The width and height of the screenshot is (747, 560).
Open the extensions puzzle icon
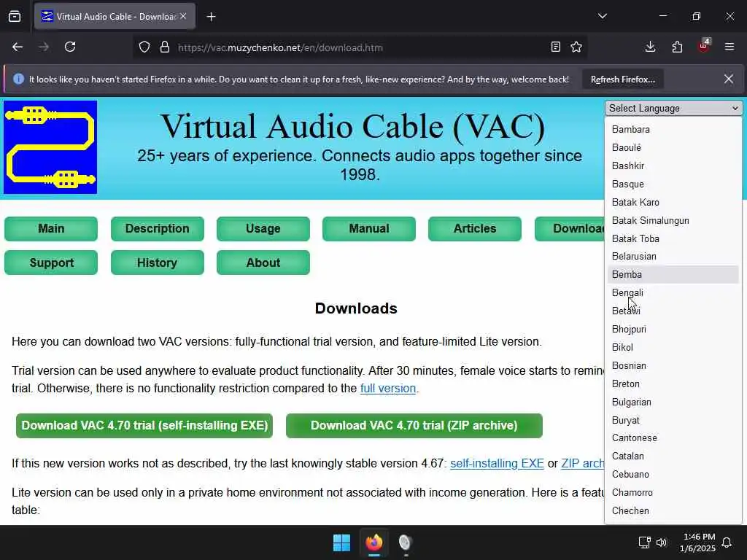click(677, 47)
